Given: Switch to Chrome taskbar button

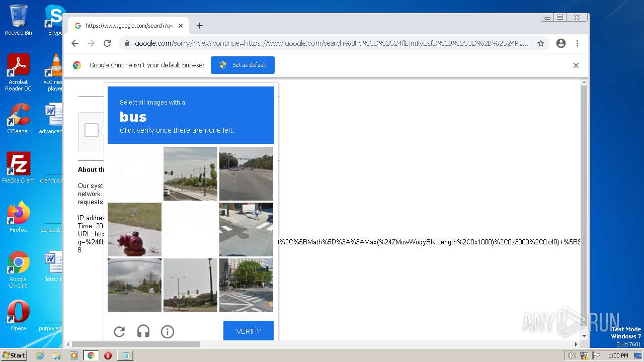Looking at the screenshot, I should click(x=91, y=355).
